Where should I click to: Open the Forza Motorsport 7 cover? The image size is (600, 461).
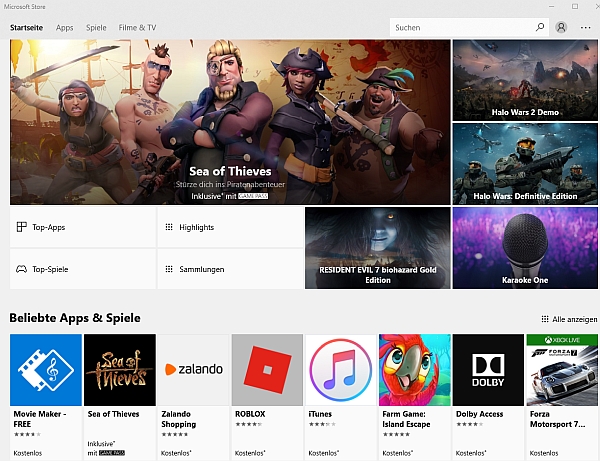tap(562, 370)
